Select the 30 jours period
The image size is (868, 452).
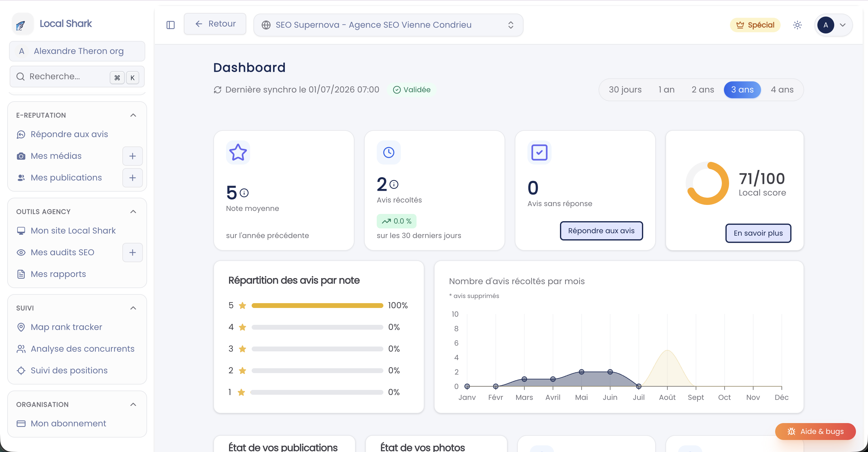click(625, 89)
